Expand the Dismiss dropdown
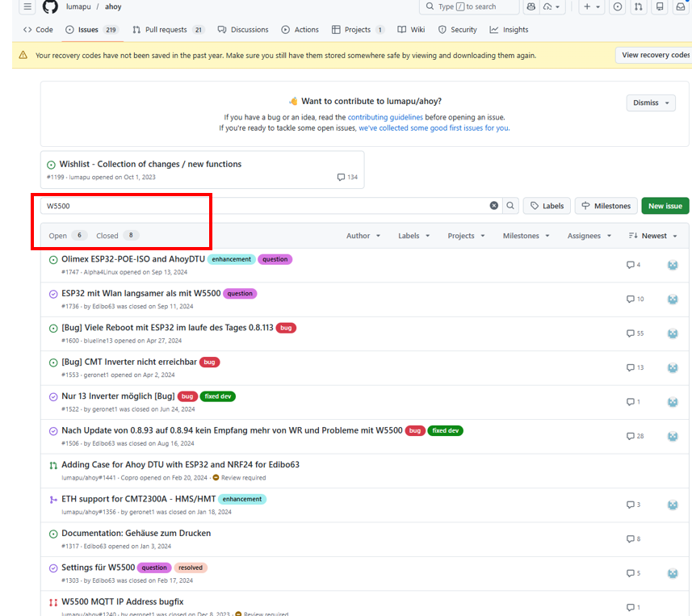The width and height of the screenshot is (692, 616). tap(651, 103)
